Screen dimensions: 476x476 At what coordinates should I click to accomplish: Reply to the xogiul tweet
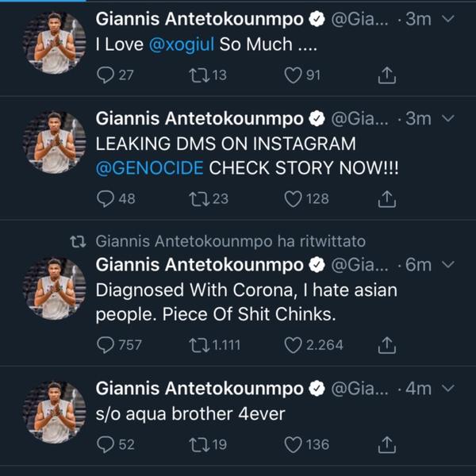106,75
